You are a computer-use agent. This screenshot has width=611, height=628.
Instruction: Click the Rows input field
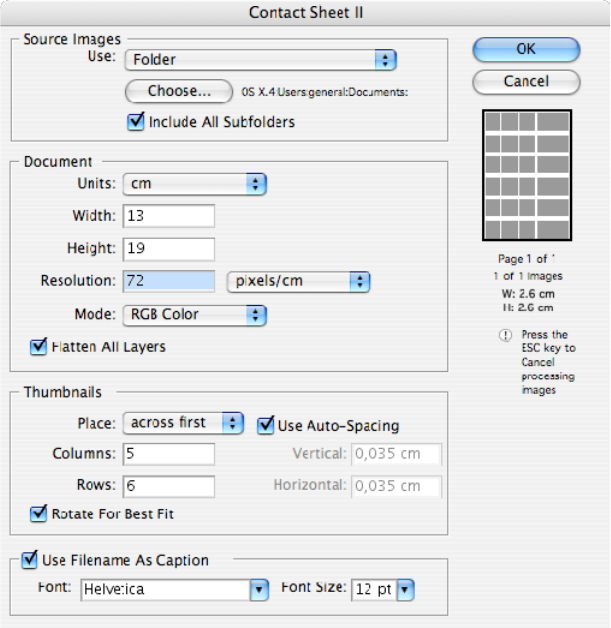click(169, 486)
